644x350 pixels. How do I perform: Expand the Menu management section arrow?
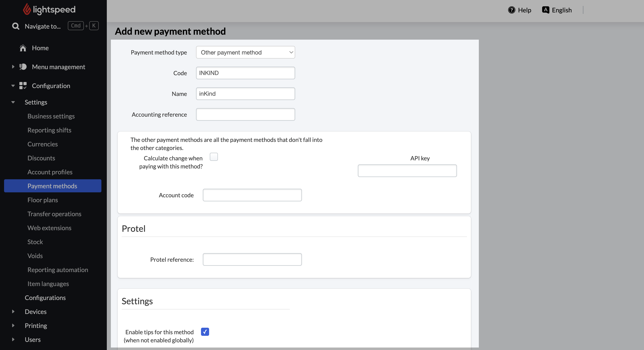(13, 67)
